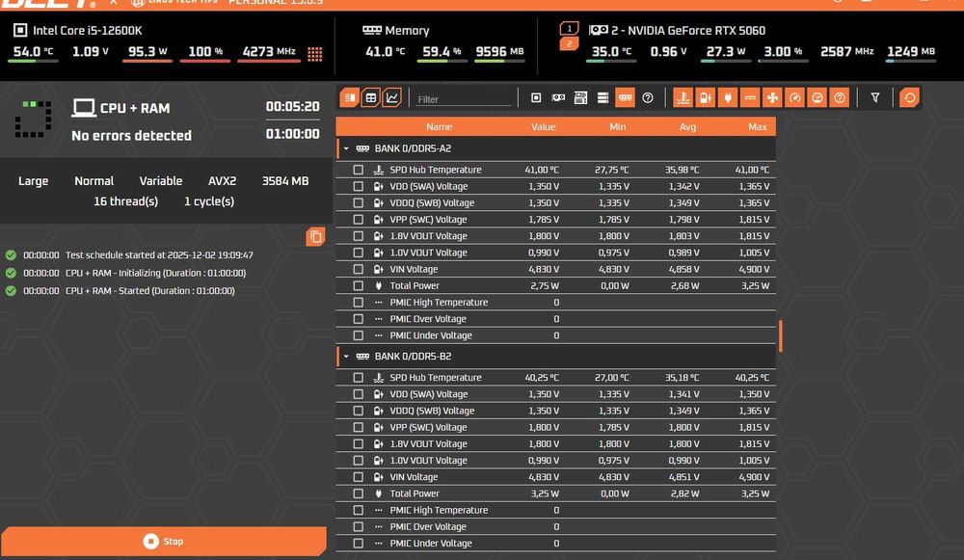964x560 pixels.
Task: Select GPU number 2 in the monitor header
Action: pos(570,43)
